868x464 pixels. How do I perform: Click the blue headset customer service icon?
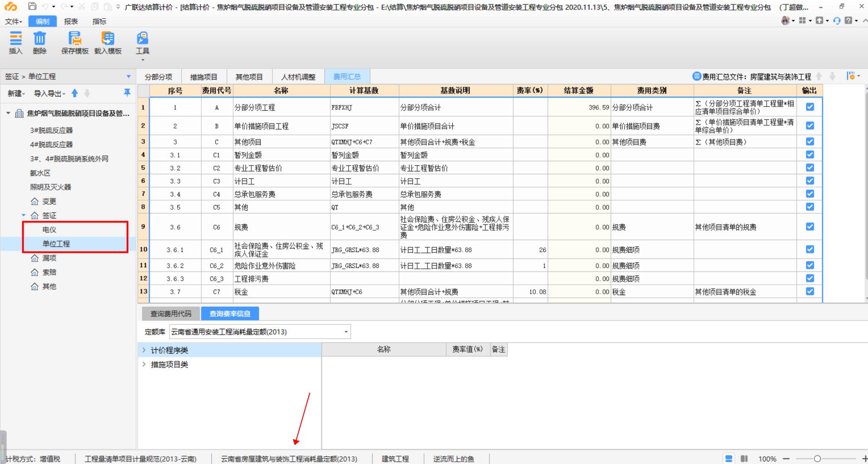pos(837,21)
